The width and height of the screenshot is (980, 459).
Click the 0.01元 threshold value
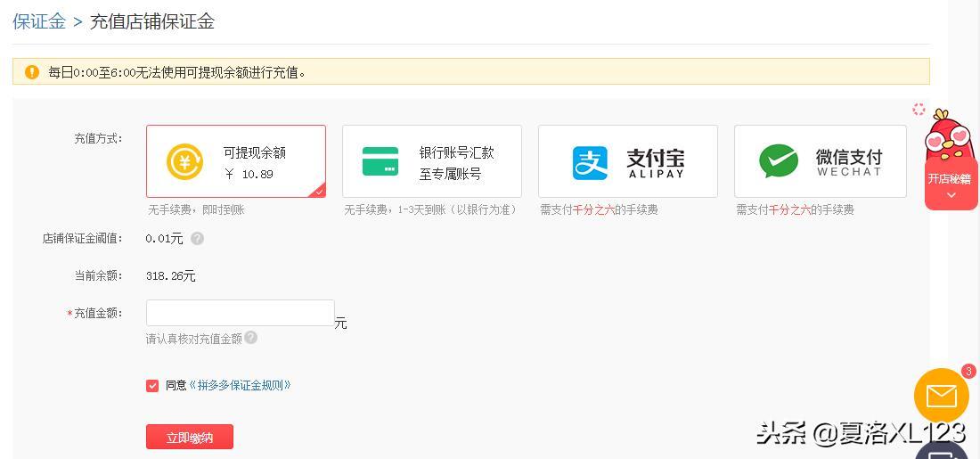tap(165, 238)
